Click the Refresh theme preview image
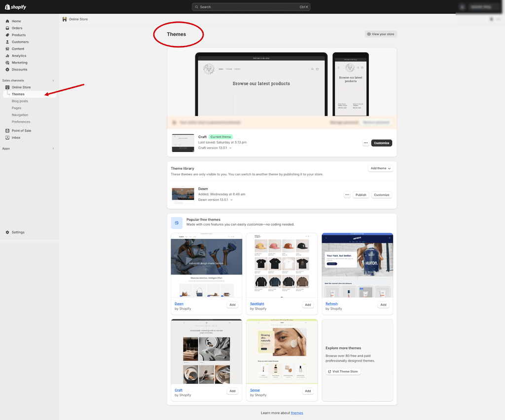Viewport: 505px width, 420px height. [x=357, y=266]
